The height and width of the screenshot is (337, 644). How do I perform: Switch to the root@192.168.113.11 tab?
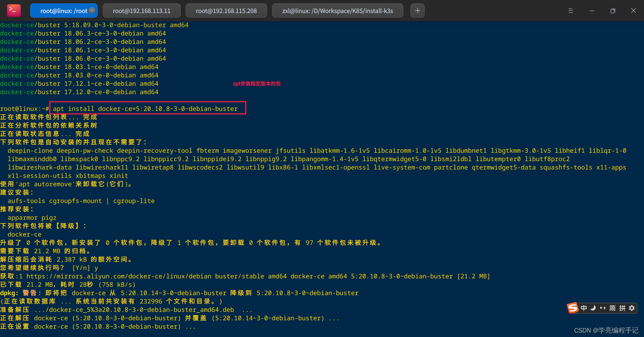pos(142,11)
